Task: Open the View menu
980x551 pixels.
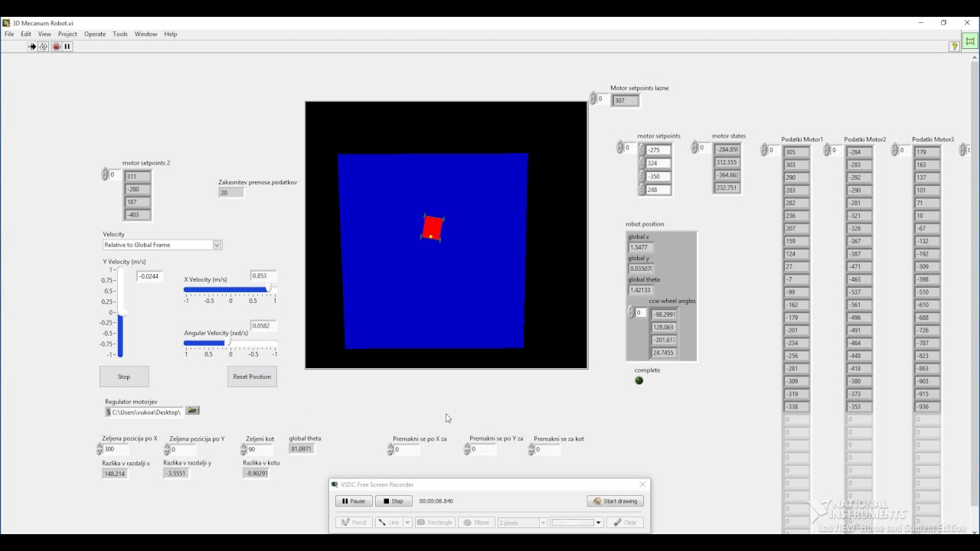Action: click(x=44, y=34)
